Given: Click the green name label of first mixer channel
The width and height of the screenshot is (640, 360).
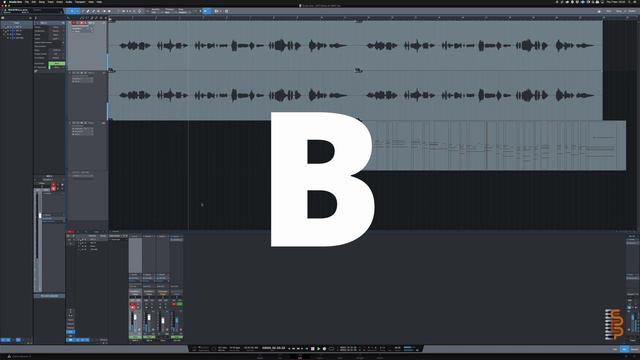Looking at the screenshot, I should click(x=135, y=337).
